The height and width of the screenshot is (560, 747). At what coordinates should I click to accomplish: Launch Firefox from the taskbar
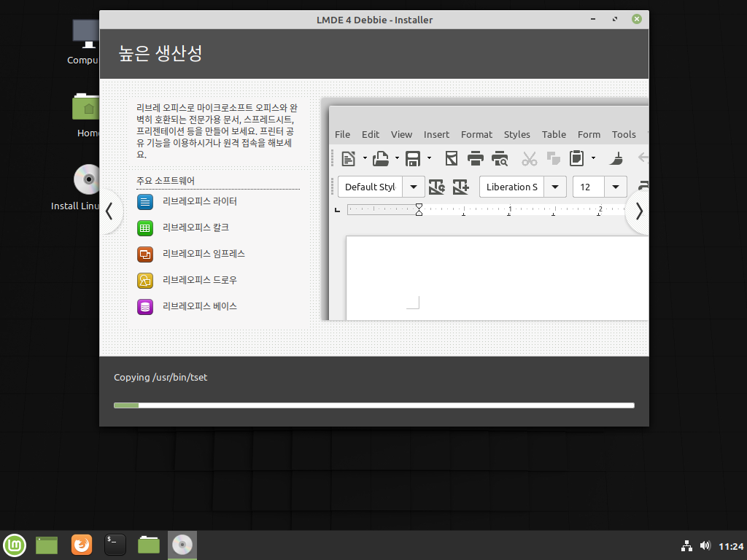pyautogui.click(x=82, y=545)
